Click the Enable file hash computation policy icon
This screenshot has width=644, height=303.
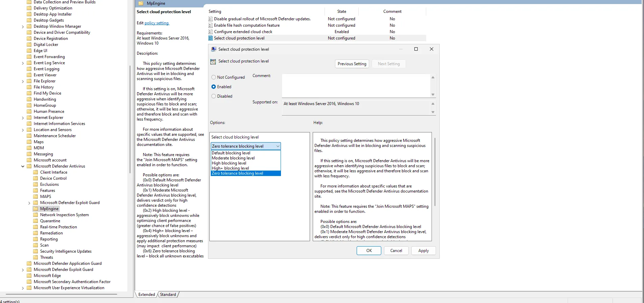[211, 25]
